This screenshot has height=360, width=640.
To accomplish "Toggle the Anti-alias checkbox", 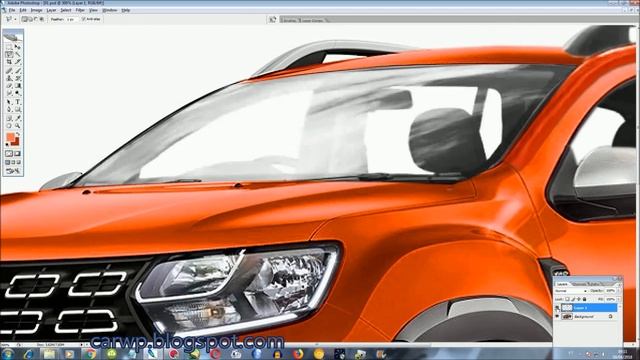I will [83, 19].
